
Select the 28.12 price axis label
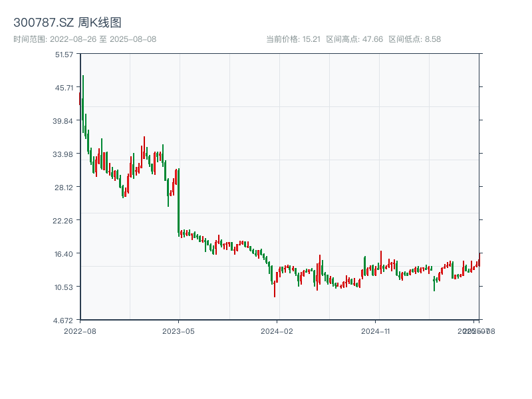click(x=64, y=187)
